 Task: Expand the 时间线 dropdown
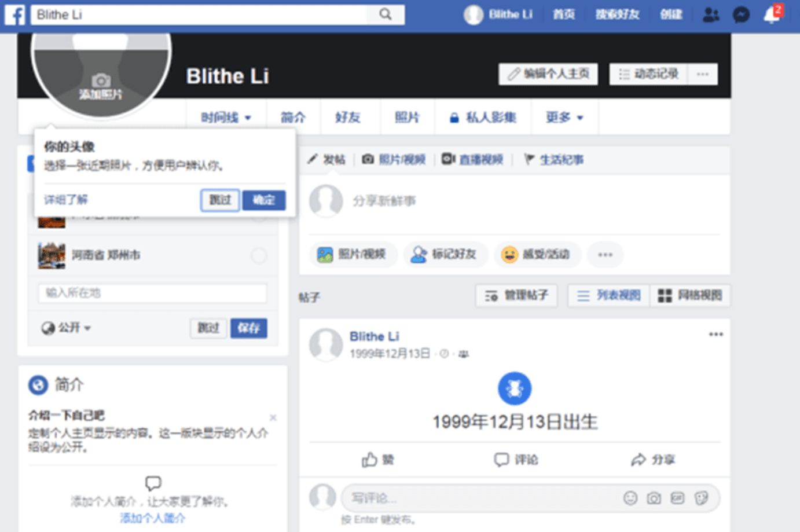tap(225, 117)
